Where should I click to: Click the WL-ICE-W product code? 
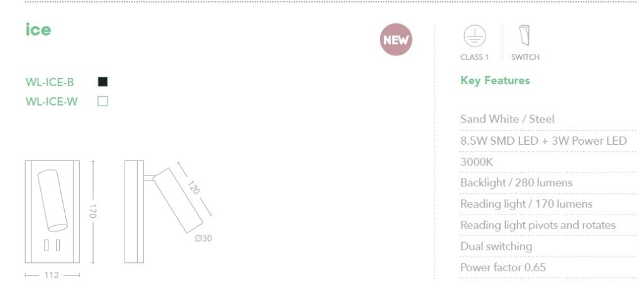click(52, 101)
